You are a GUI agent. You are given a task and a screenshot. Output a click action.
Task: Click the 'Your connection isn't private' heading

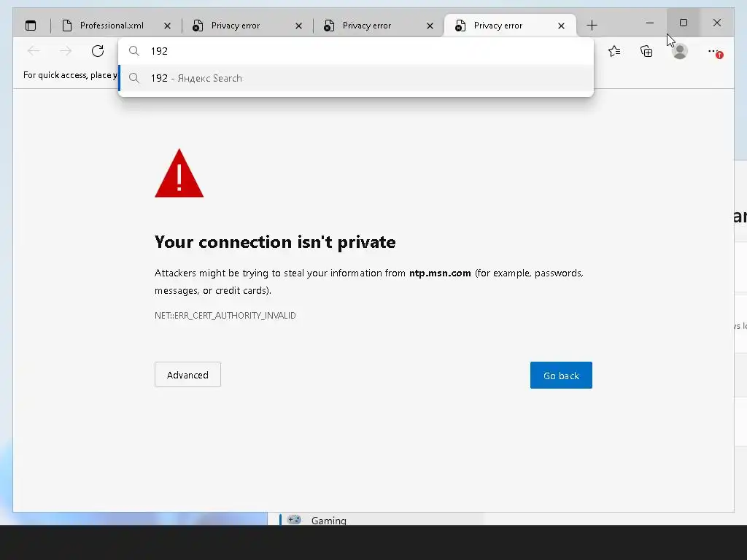pos(275,242)
